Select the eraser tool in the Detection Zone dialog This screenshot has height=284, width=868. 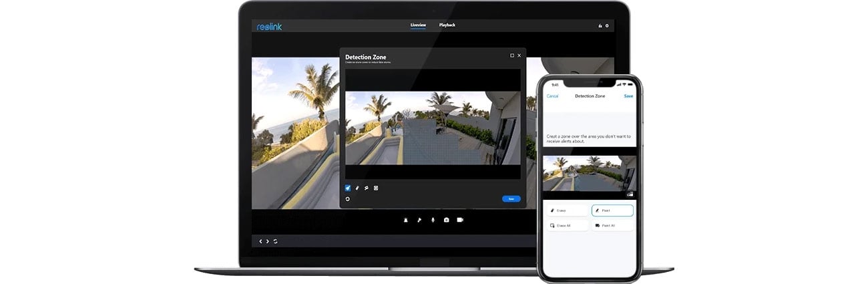(357, 188)
